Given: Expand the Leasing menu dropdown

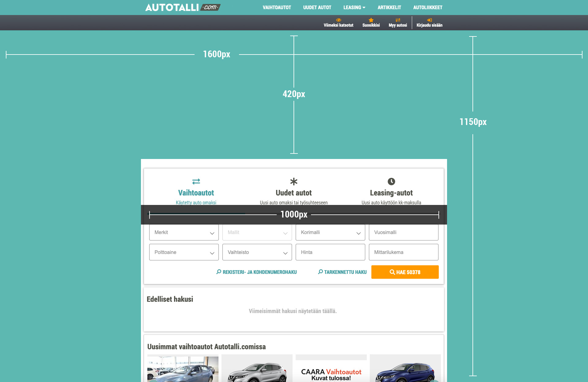Looking at the screenshot, I should click(x=354, y=7).
